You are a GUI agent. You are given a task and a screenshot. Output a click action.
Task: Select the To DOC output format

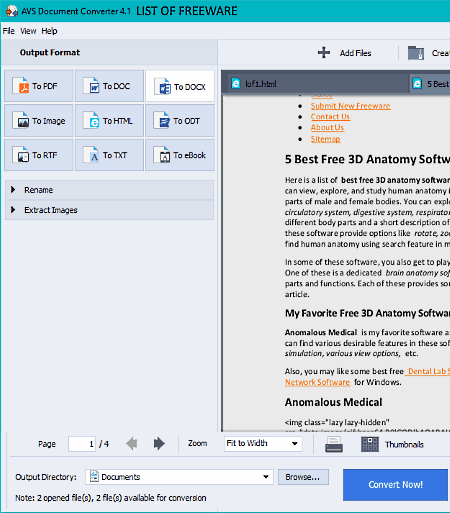109,86
